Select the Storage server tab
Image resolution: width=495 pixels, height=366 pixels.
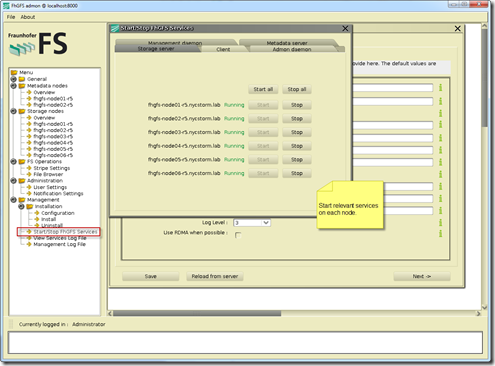156,49
